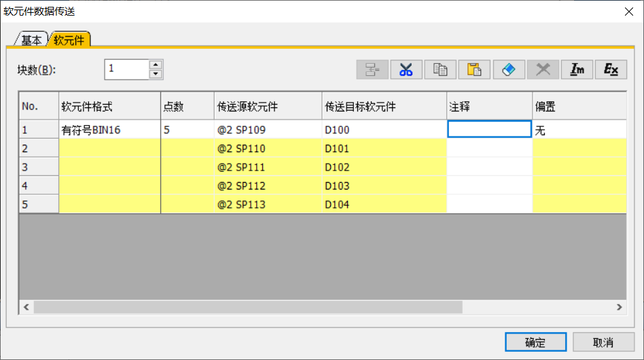The height and width of the screenshot is (360, 644).
Task: Click the eraser clear icon
Action: pyautogui.click(x=509, y=69)
